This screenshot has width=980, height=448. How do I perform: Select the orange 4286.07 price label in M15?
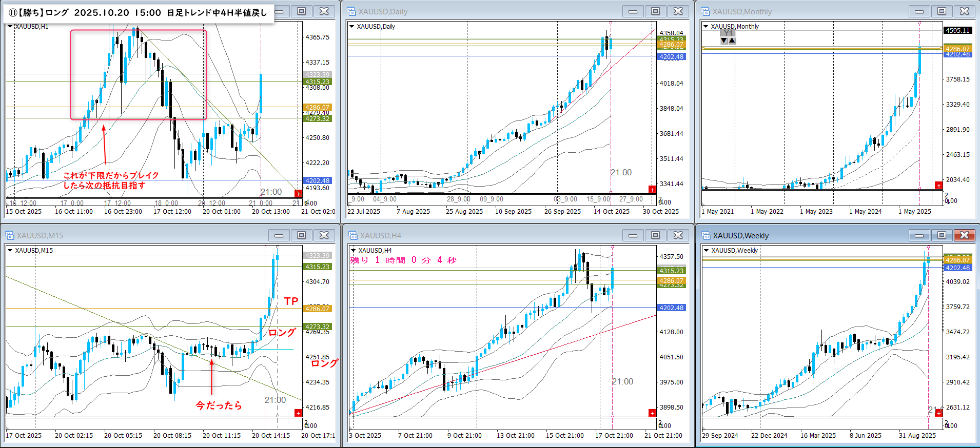pos(317,309)
